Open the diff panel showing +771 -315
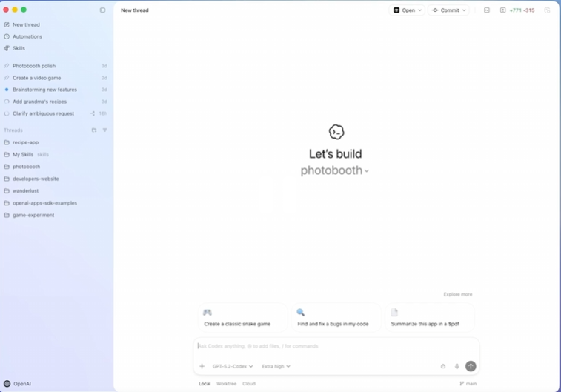This screenshot has width=561, height=392. point(517,10)
